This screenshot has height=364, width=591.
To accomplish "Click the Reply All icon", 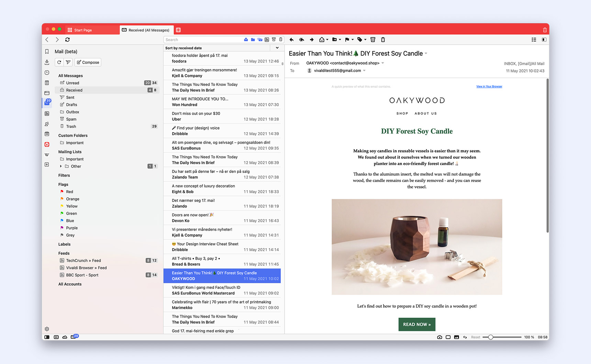I will 301,39.
